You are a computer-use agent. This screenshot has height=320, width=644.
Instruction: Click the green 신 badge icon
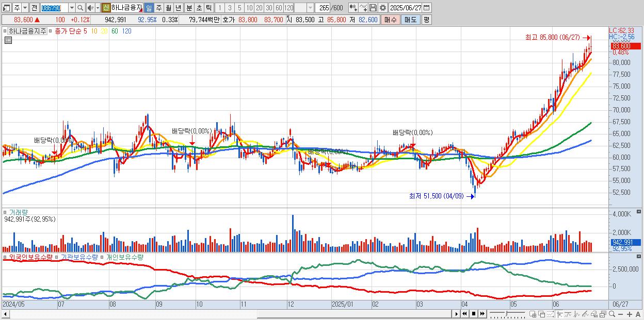pos(105,8)
